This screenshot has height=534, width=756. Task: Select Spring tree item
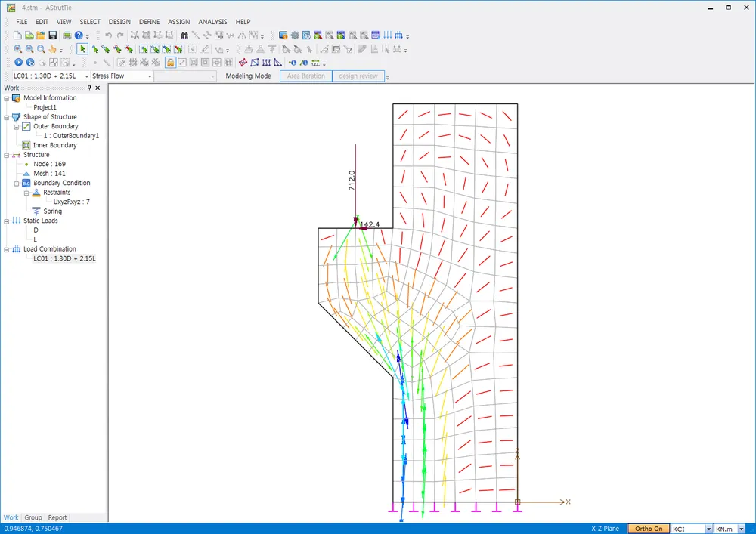(x=53, y=211)
